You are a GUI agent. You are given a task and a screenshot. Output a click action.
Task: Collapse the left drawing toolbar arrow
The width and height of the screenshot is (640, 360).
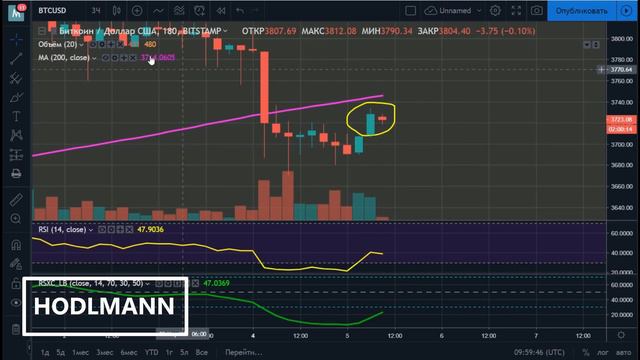29,348
